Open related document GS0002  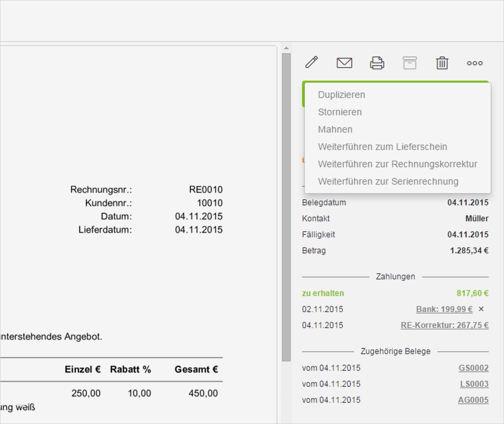point(474,368)
